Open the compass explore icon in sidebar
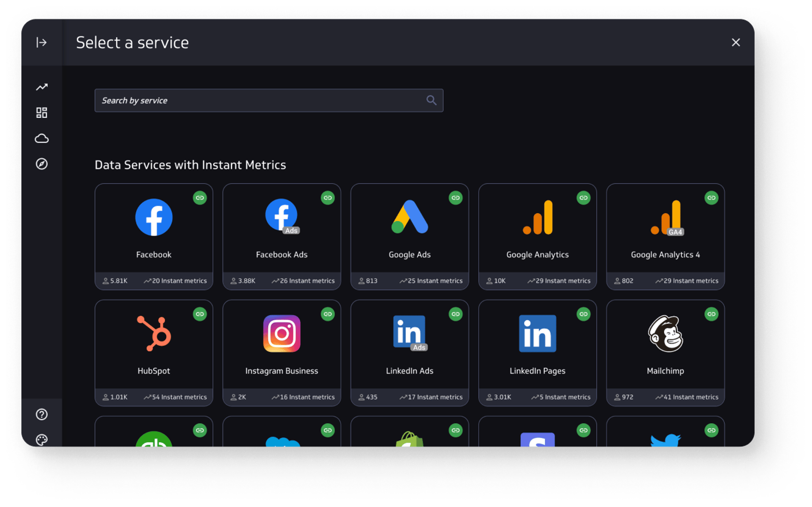Screen dimensions: 812x507 (42, 164)
